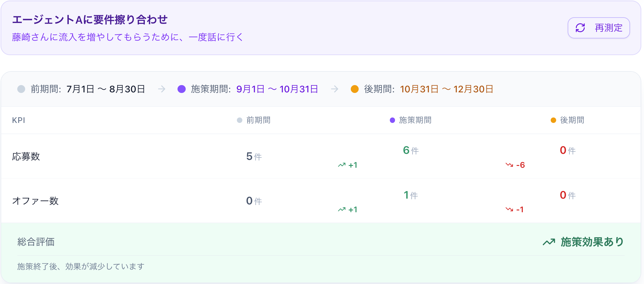The width and height of the screenshot is (644, 284).
Task: Click the green upward trend icon in 総合評価
Action: 549,242
